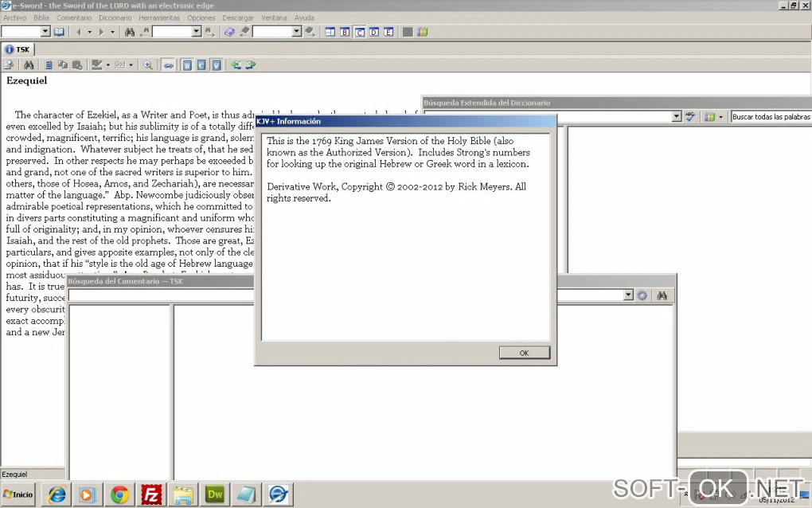The image size is (812, 508).
Task: Click the binoculars icon in commentary toolbar
Action: point(29,64)
